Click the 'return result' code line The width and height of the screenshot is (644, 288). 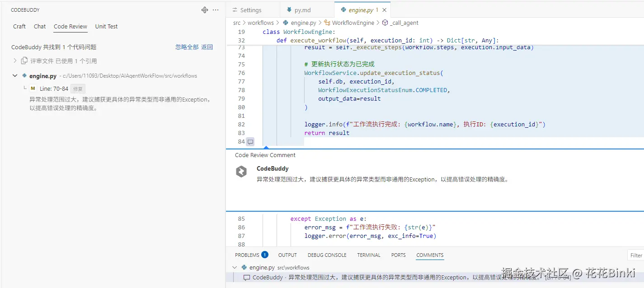[x=327, y=133]
